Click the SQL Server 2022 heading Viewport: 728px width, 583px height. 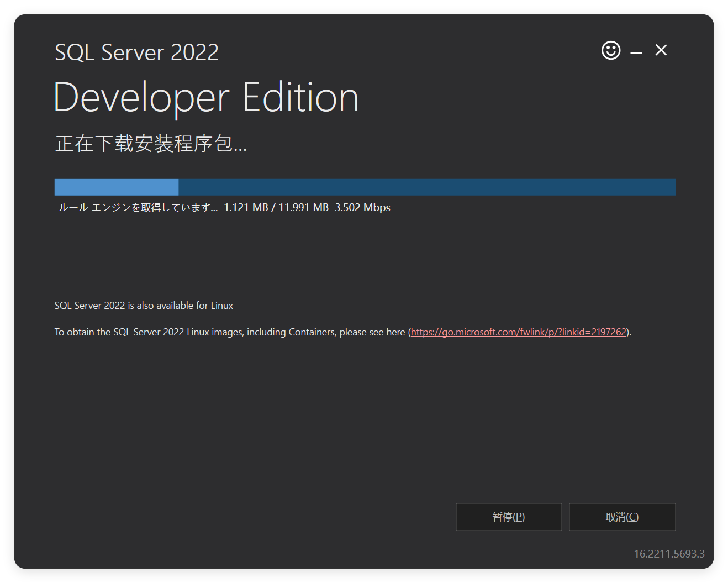pos(137,52)
